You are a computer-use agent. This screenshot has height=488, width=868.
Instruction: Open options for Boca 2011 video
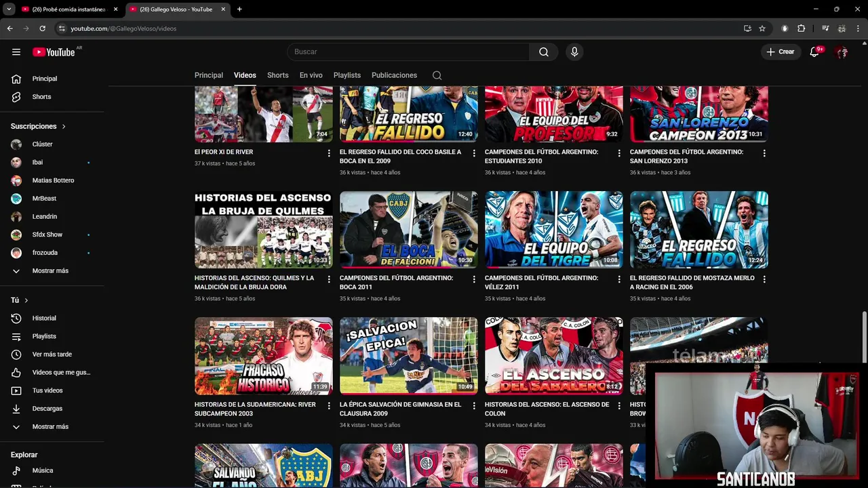474,279
